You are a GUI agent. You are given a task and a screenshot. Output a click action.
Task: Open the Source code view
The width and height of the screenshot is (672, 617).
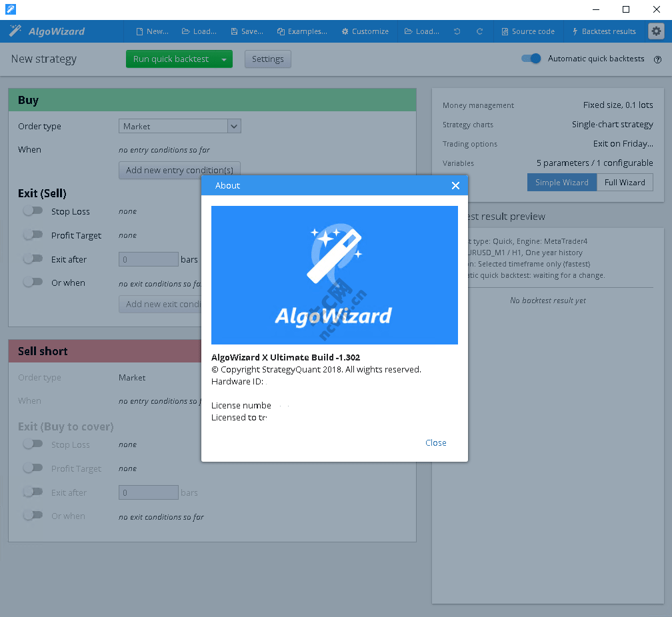[x=528, y=31]
